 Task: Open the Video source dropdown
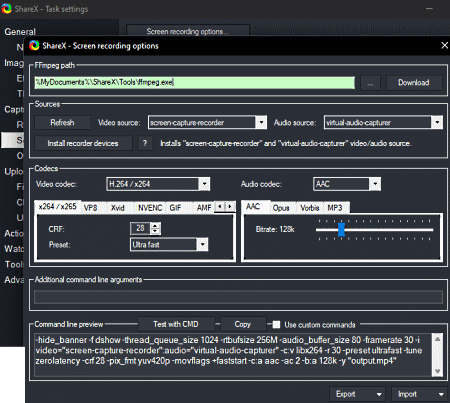(207, 123)
